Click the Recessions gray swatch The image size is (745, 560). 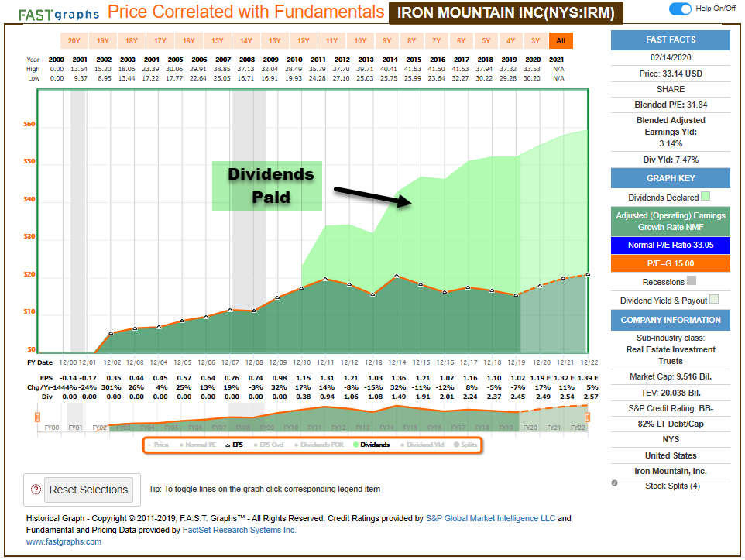pyautogui.click(x=692, y=280)
